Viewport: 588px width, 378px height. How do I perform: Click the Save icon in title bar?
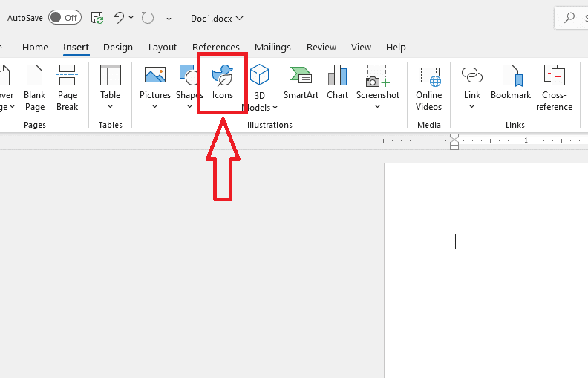[97, 18]
